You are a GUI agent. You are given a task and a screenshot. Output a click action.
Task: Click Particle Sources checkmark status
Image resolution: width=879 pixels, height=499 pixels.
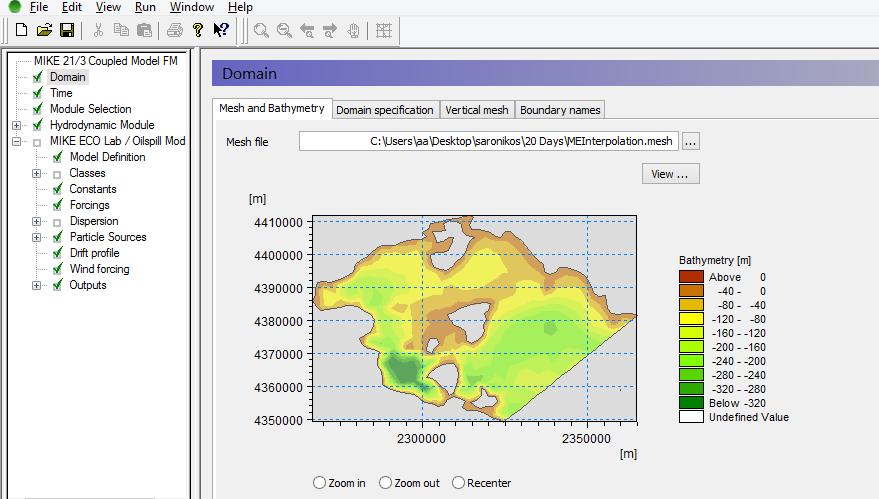[57, 237]
